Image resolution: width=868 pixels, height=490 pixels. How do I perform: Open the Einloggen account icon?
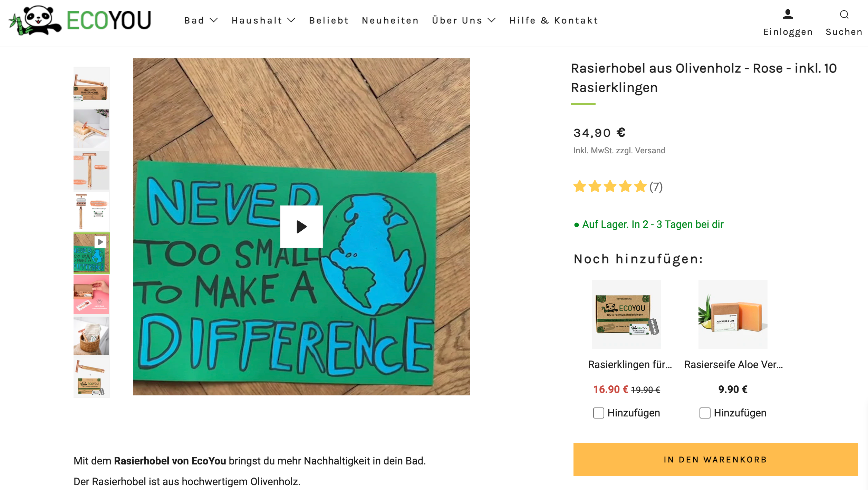(x=788, y=14)
